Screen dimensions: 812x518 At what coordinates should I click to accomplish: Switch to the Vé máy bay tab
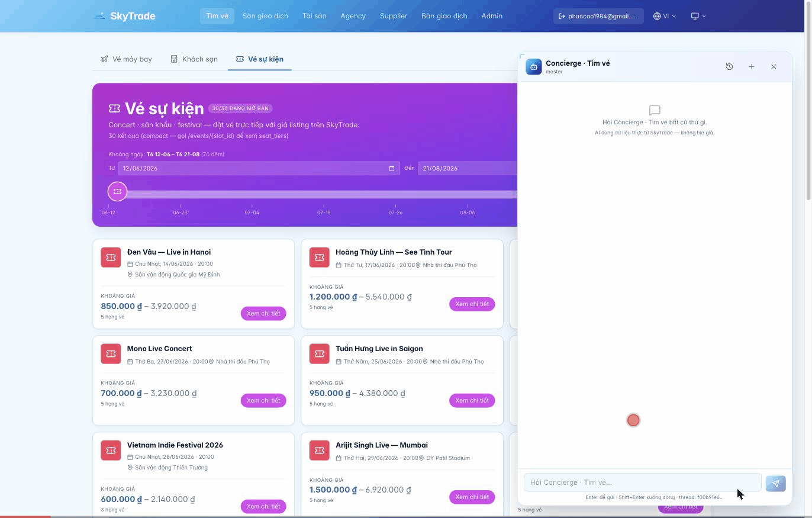(x=127, y=59)
